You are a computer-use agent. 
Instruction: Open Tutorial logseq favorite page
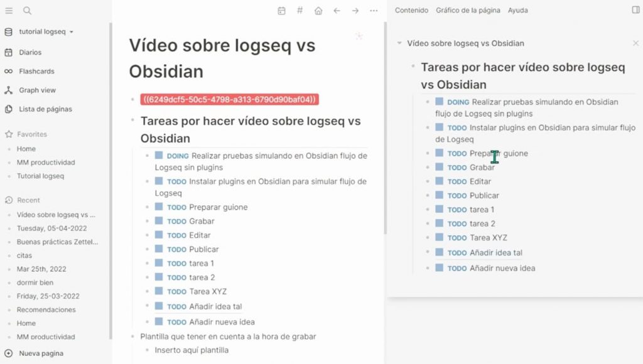[x=40, y=176]
